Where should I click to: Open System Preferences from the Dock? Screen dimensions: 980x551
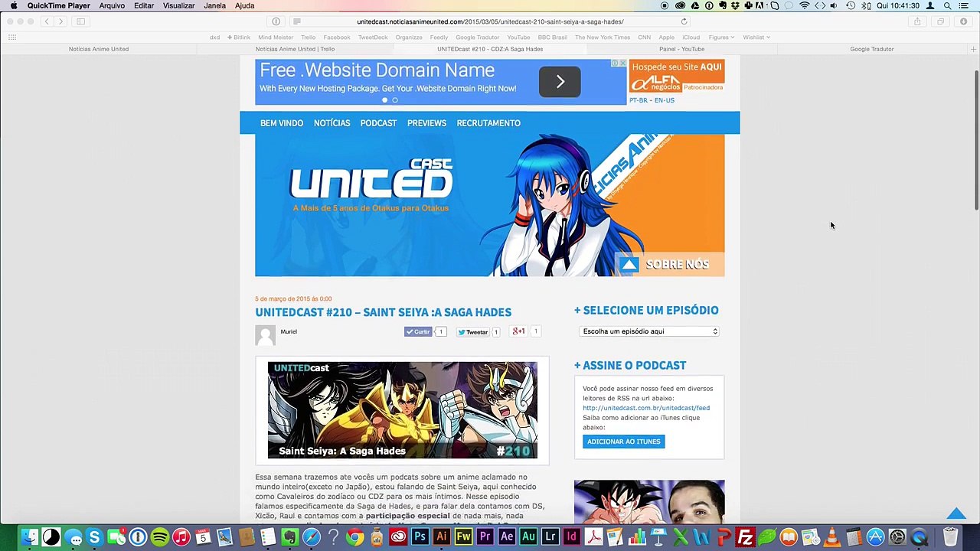coord(897,537)
